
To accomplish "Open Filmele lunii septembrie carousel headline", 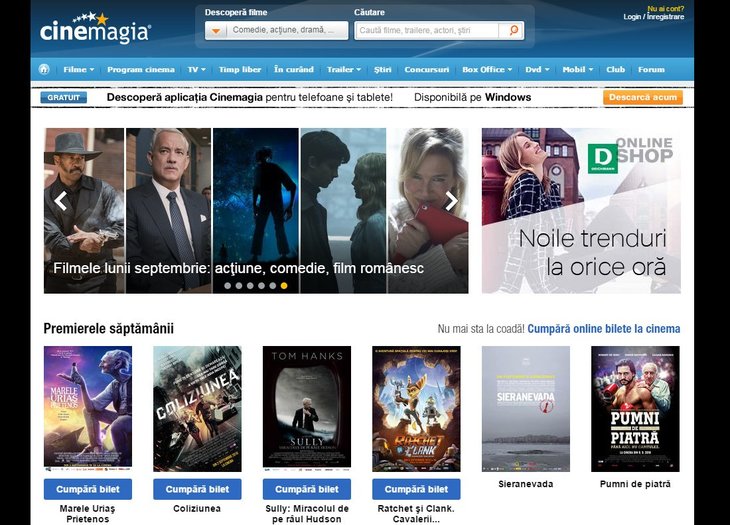I will pyautogui.click(x=238, y=268).
